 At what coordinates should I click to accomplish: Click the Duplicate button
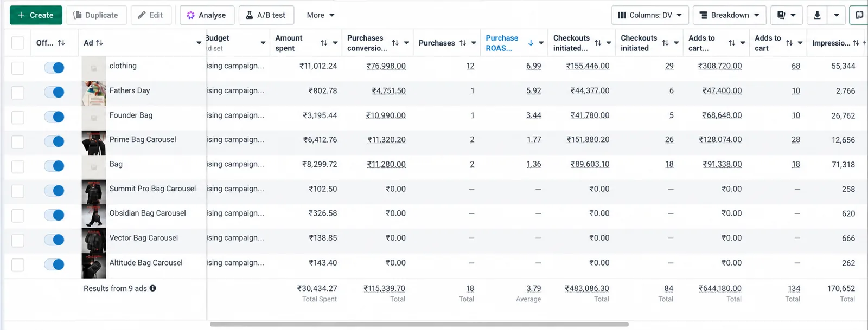point(96,15)
